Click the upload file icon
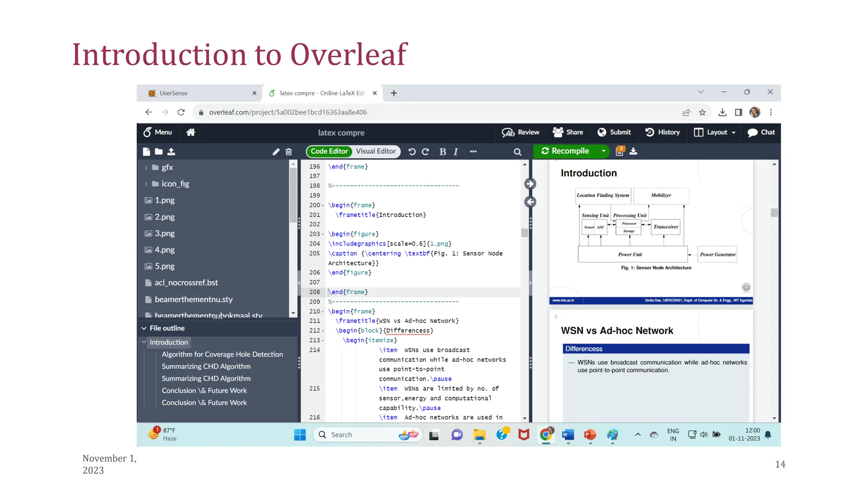 pos(171,152)
